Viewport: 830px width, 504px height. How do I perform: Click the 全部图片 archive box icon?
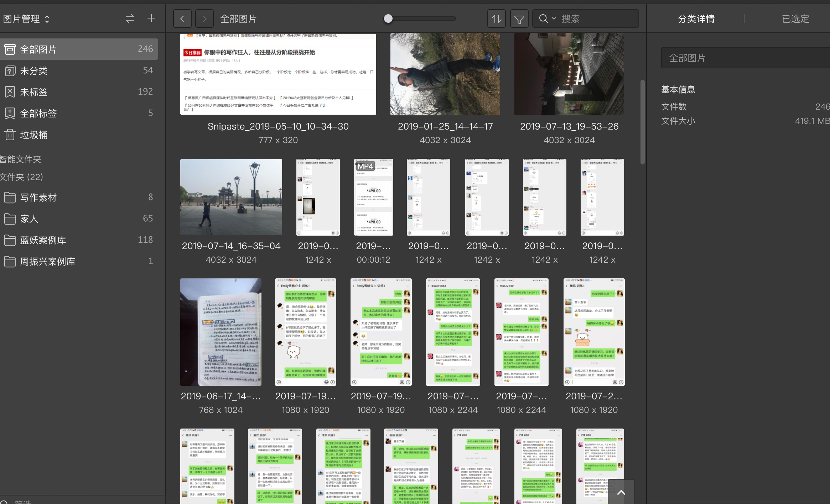click(x=10, y=49)
